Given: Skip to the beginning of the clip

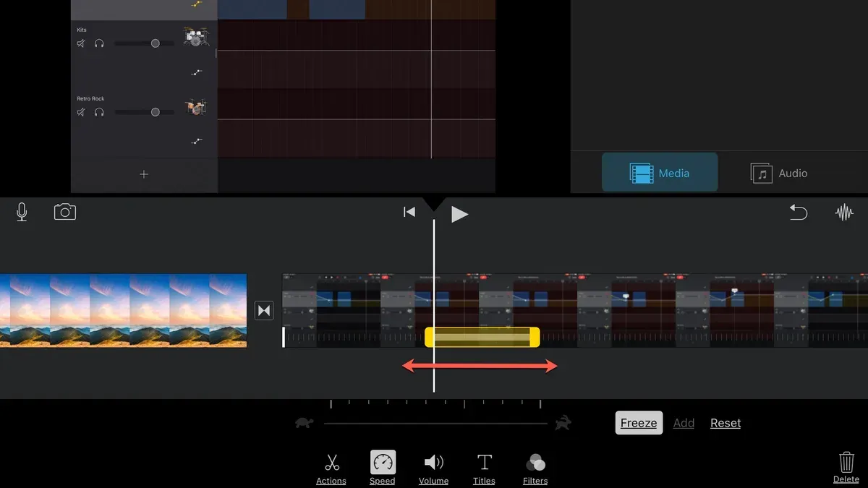Looking at the screenshot, I should click(409, 212).
